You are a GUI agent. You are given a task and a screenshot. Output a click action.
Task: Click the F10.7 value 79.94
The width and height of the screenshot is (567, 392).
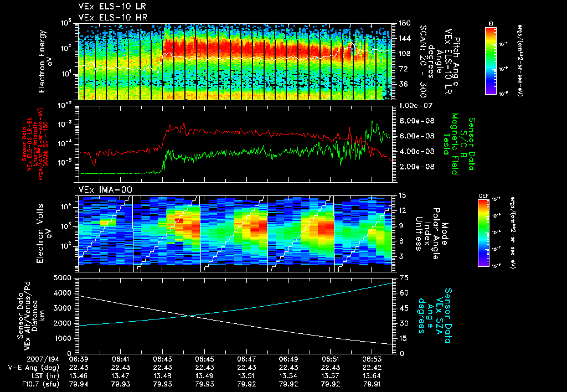(x=79, y=384)
